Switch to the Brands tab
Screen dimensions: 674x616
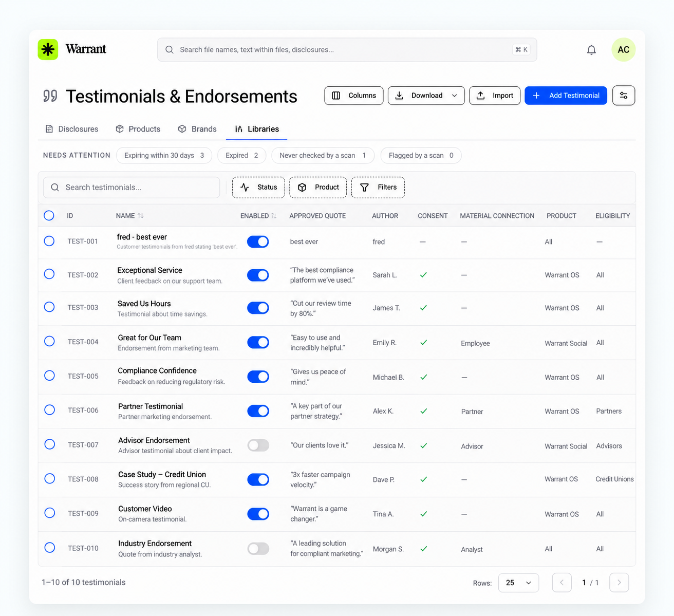click(x=197, y=129)
